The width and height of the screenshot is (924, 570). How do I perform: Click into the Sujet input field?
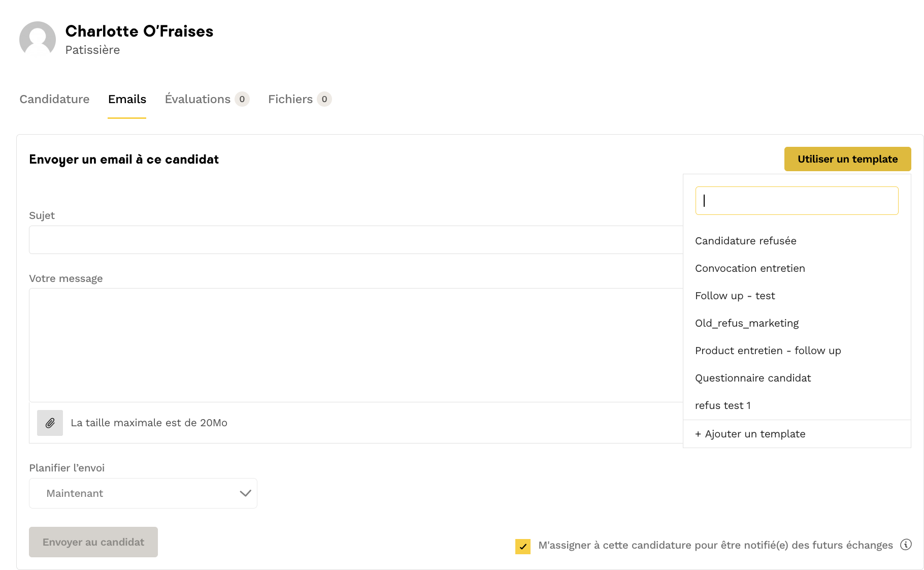tap(355, 240)
